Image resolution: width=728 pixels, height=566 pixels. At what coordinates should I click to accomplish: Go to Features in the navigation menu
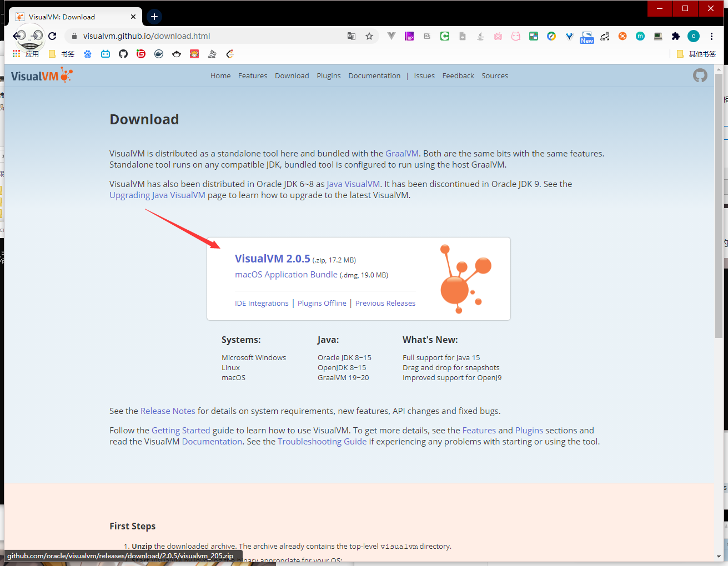click(x=253, y=76)
